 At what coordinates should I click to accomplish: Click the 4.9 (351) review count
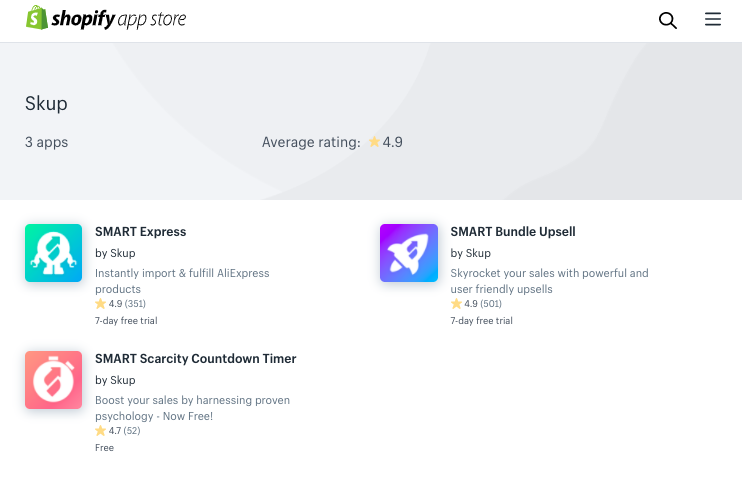pos(127,304)
